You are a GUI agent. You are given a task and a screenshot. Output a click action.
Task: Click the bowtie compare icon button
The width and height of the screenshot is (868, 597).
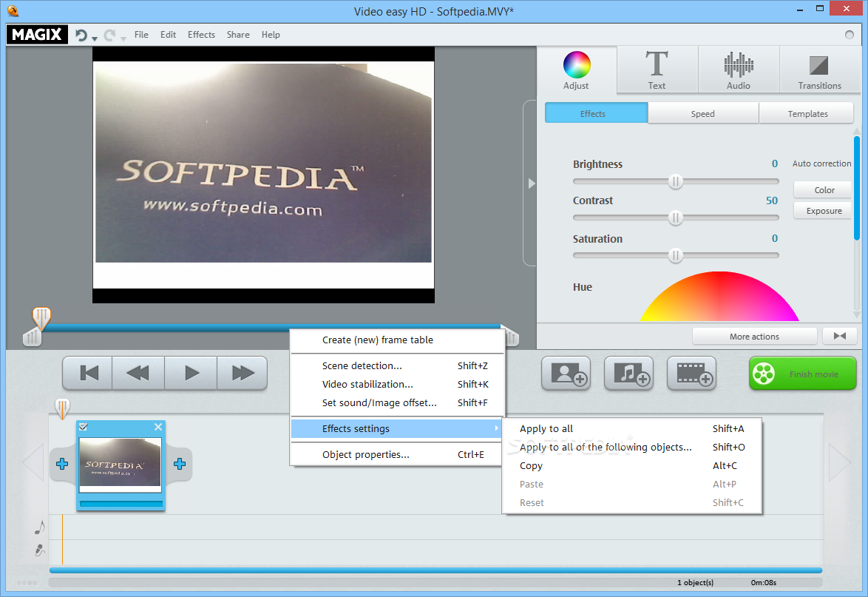tap(840, 336)
